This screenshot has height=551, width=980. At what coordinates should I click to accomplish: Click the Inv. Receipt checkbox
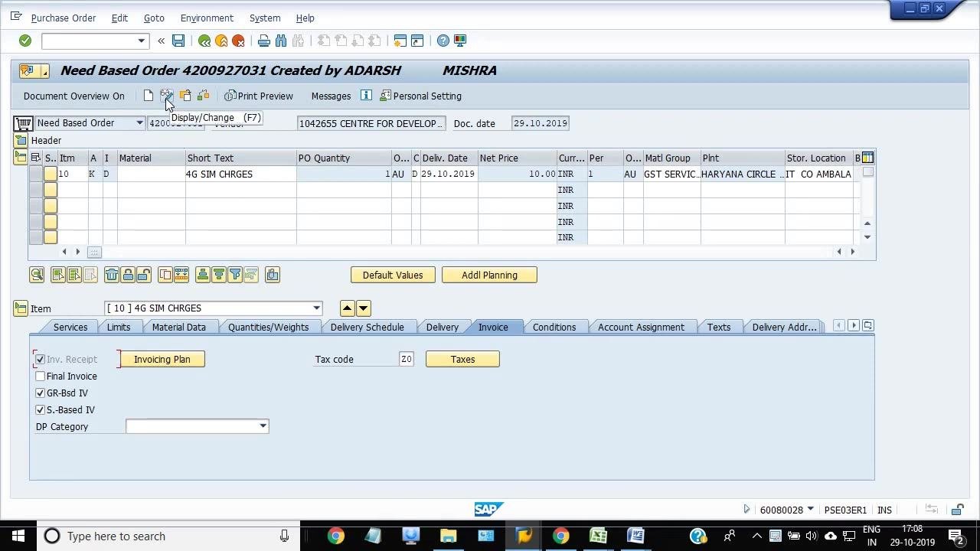click(x=41, y=360)
